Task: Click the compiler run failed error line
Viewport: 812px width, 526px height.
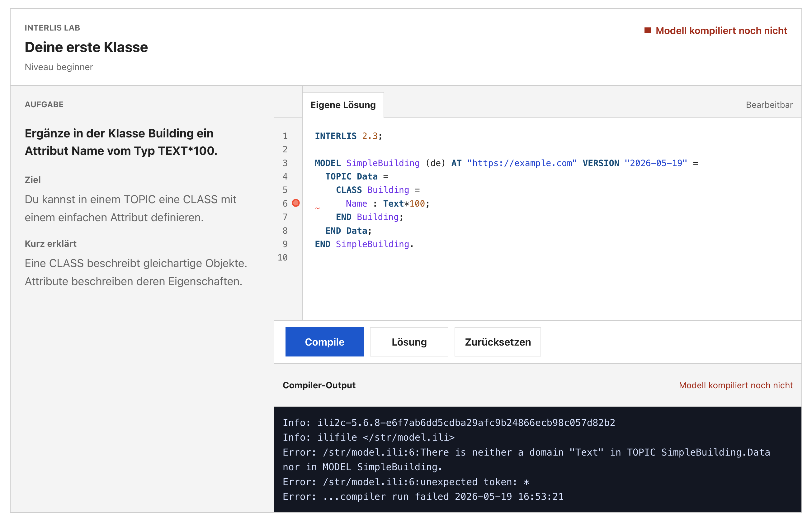Action: [423, 497]
